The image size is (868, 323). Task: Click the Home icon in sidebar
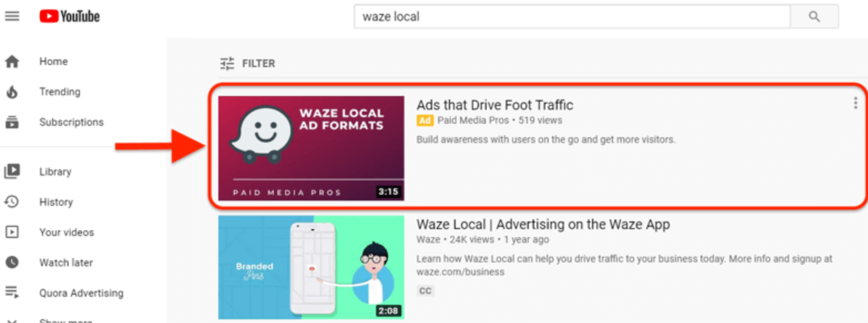pos(12,62)
